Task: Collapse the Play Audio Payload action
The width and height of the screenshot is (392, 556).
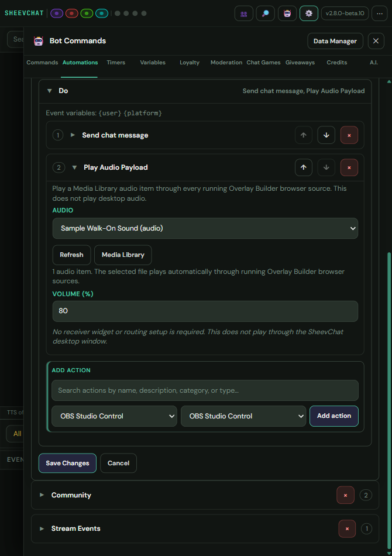Action: click(x=74, y=168)
